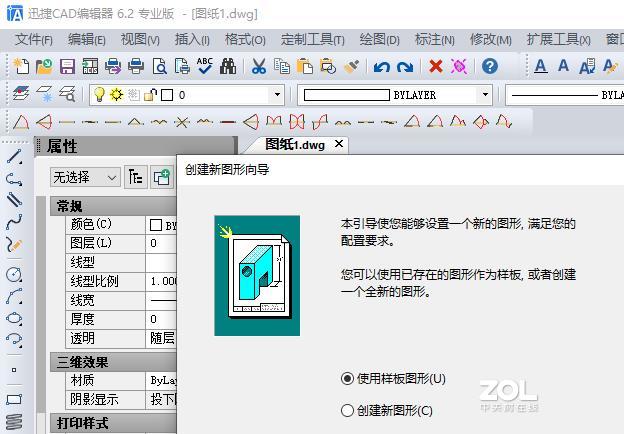Select the ellipse drawing tool
The height and width of the screenshot is (434, 624).
click(14, 318)
